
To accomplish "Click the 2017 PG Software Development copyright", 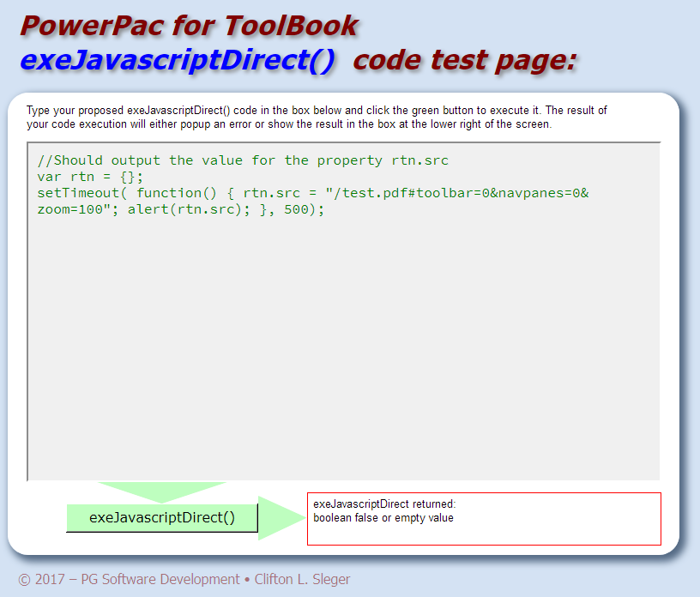I will pos(184,579).
